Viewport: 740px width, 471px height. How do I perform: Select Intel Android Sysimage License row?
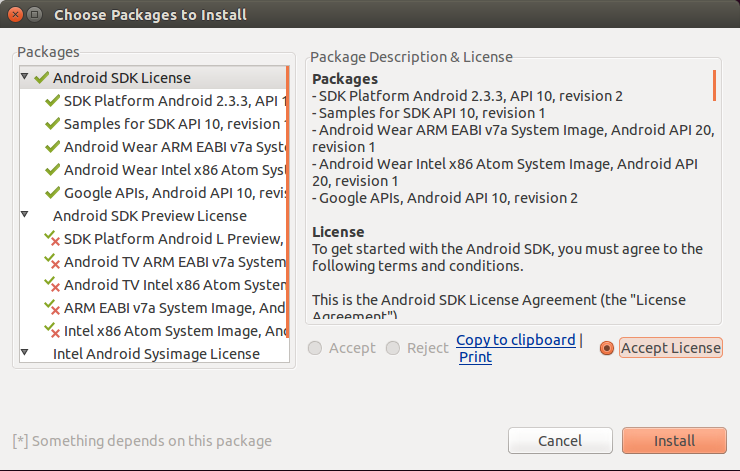pos(153,353)
